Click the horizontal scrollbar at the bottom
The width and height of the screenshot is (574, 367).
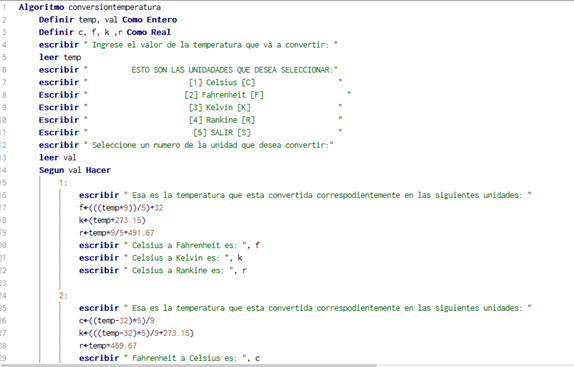[189, 365]
